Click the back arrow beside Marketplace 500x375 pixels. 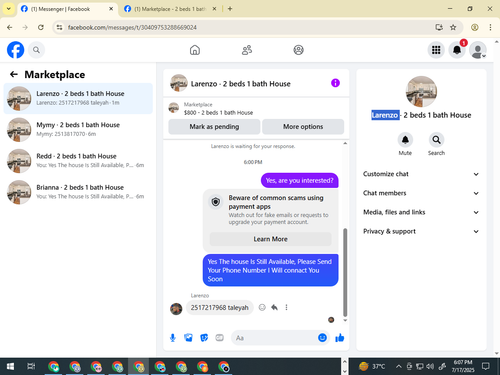(14, 74)
